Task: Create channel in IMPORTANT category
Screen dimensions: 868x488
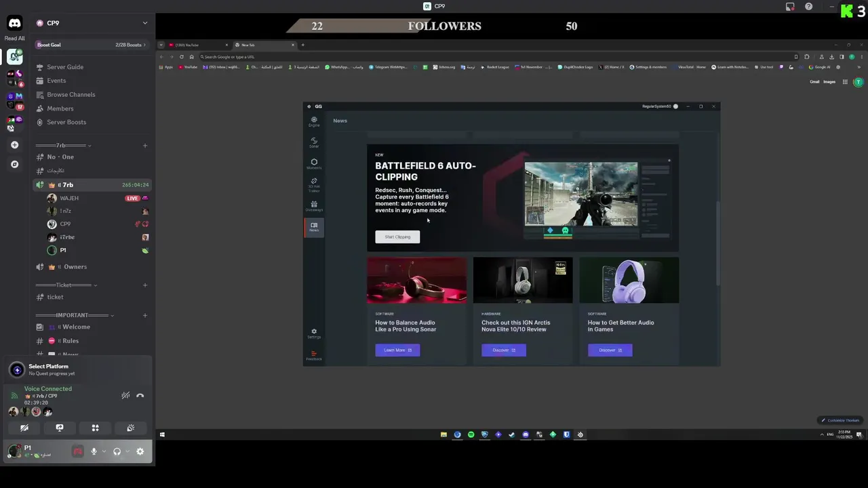Action: [144, 315]
